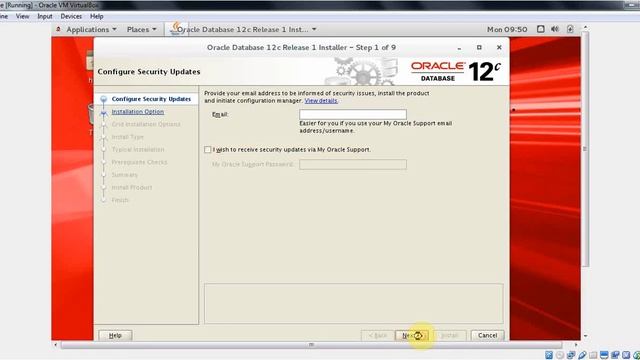Click VirtualBox shared folders indicator icon
This screenshot has width=640, height=360.
click(x=593, y=355)
